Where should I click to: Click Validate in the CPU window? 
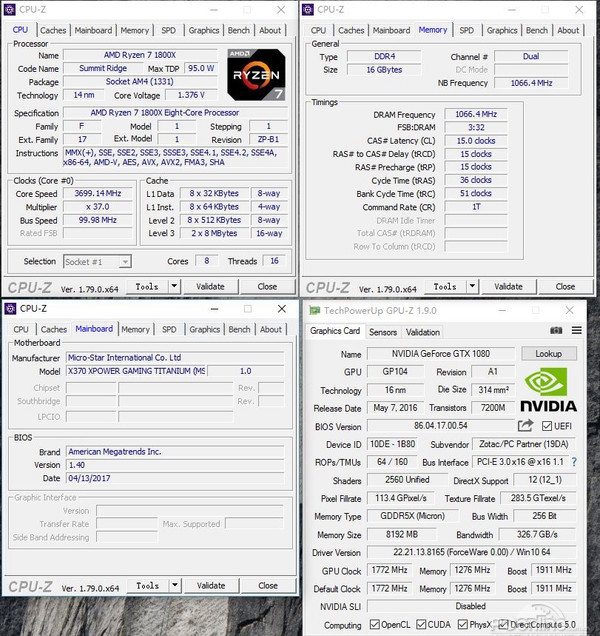point(210,286)
